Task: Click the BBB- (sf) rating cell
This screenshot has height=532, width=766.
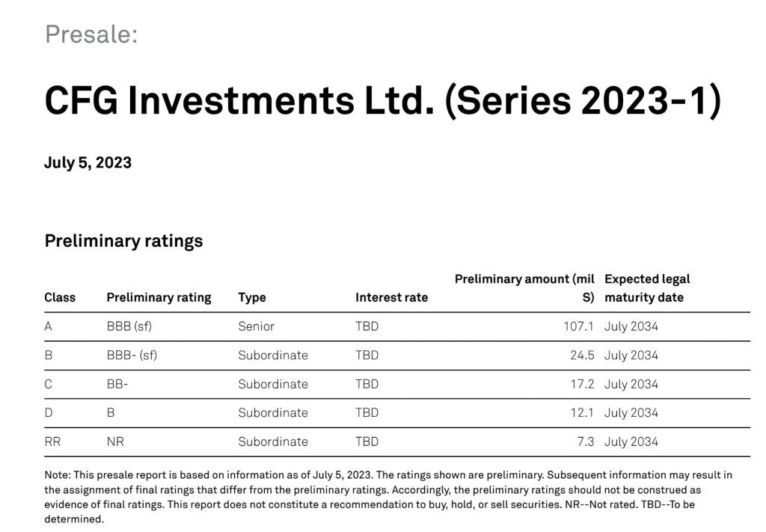Action: (132, 355)
